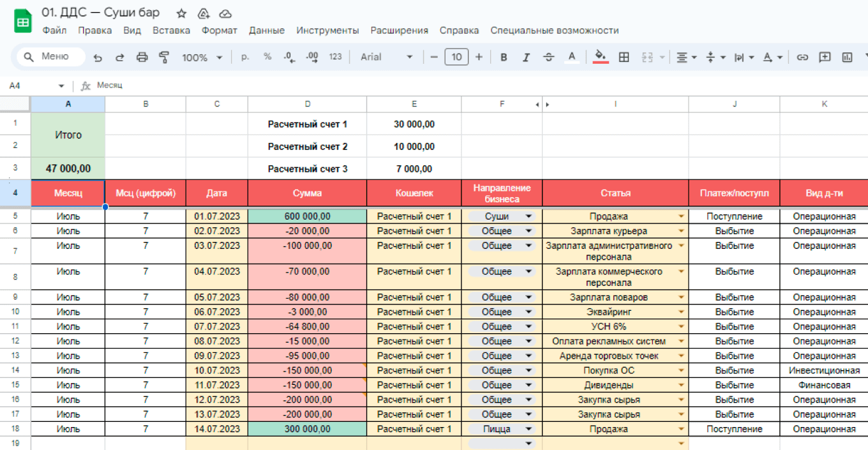Screen dimensions: 868x450
Task: Open the Arial font dropdown
Action: (387, 57)
